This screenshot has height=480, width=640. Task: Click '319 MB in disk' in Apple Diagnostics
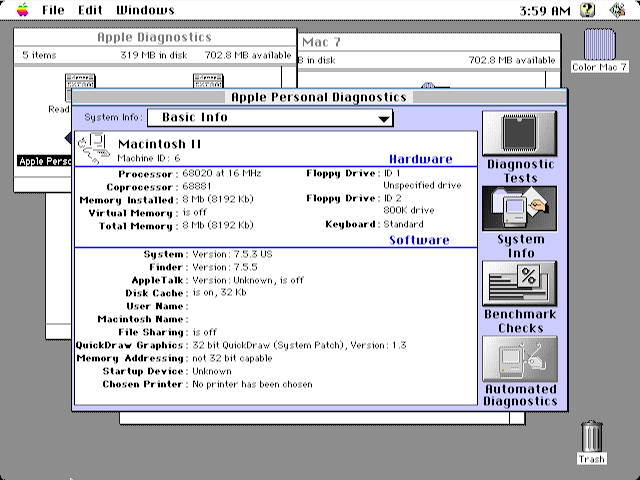[x=154, y=55]
